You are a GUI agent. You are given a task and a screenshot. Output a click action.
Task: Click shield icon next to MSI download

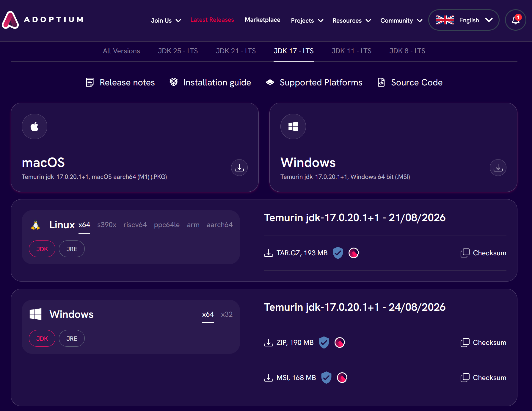click(x=326, y=378)
